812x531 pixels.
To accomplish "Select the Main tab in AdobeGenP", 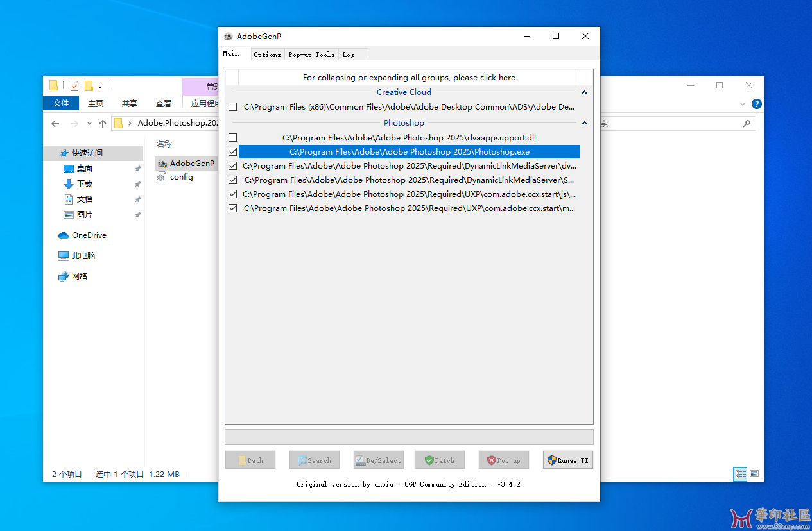I will point(231,54).
